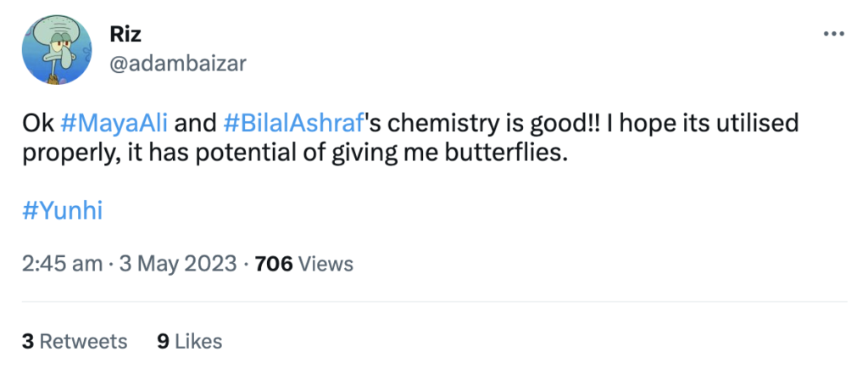Open the #MayaAli hashtag
The height and width of the screenshot is (374, 868).
[x=114, y=123]
